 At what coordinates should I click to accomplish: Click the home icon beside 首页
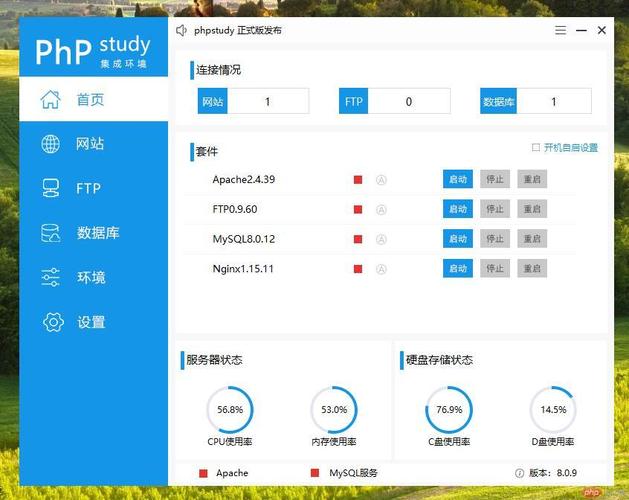(51, 99)
